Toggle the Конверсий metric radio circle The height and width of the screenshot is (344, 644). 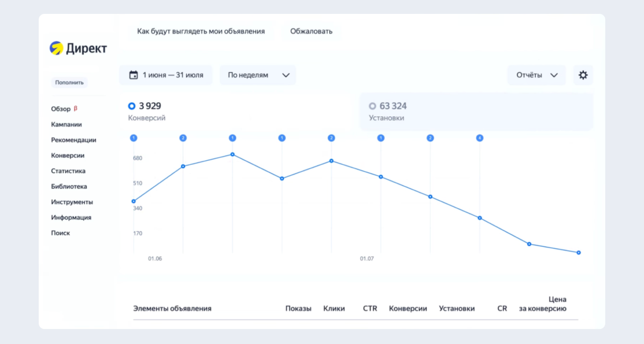132,106
